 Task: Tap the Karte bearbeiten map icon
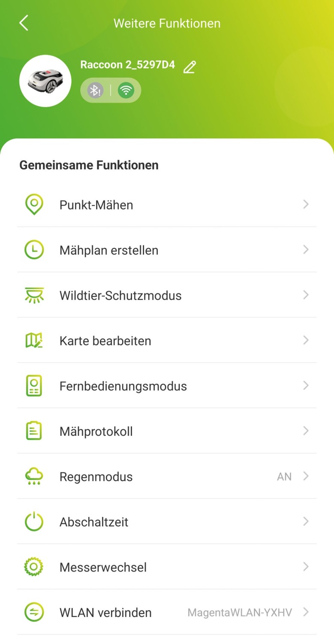tap(34, 340)
